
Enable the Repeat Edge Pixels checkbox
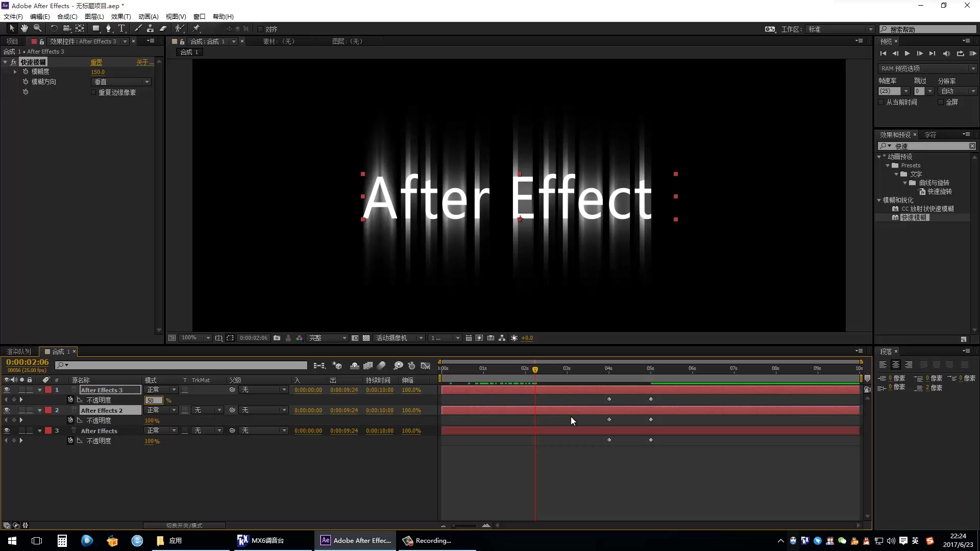(93, 92)
